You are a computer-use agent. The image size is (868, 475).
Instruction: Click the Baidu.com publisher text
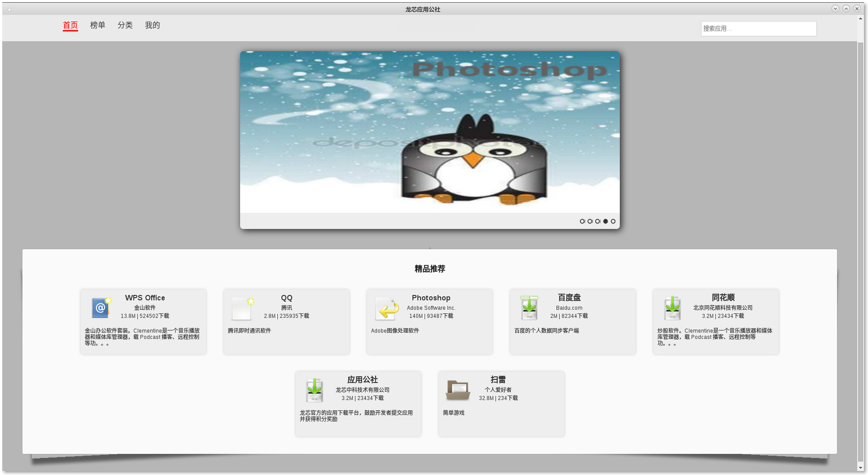(569, 308)
